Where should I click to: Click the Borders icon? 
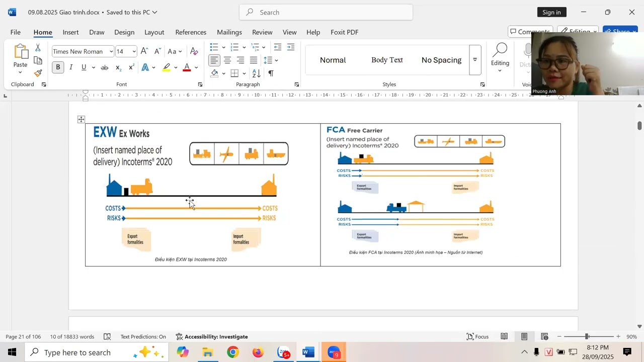pyautogui.click(x=234, y=73)
